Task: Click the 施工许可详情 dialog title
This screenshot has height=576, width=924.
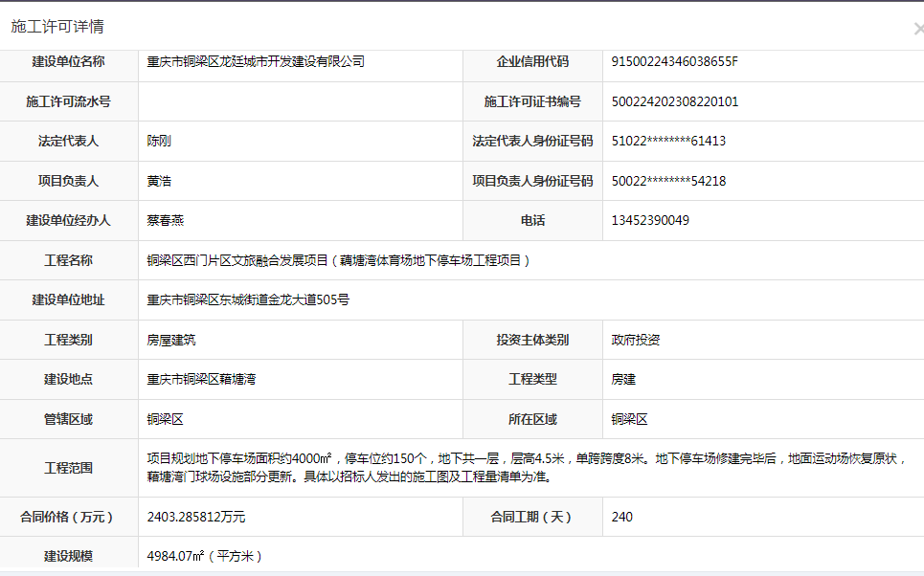Action: 56,27
